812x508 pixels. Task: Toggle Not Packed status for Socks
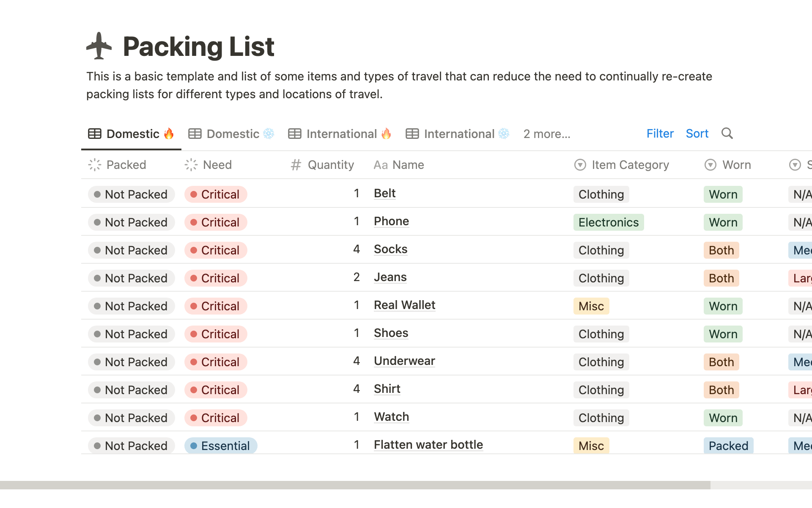(131, 250)
